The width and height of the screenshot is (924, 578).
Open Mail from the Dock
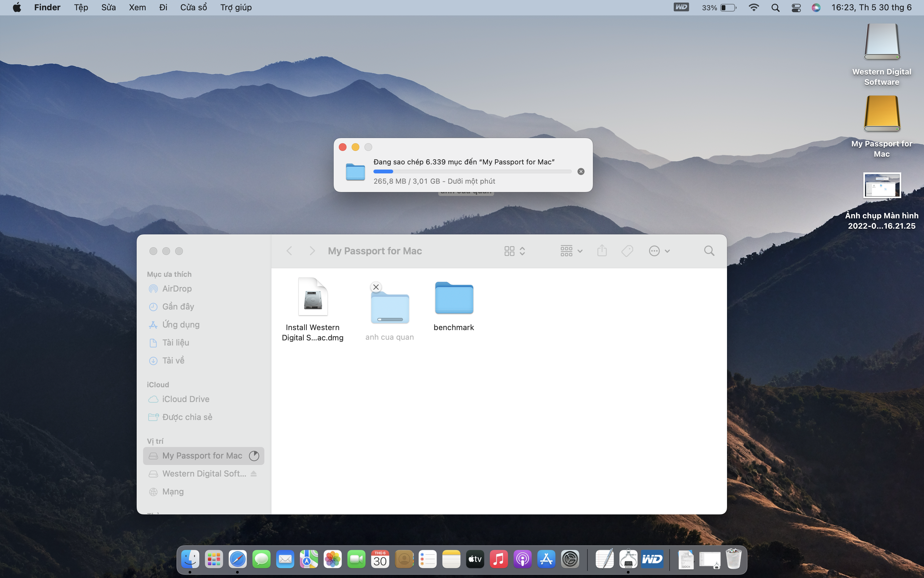pyautogui.click(x=285, y=560)
